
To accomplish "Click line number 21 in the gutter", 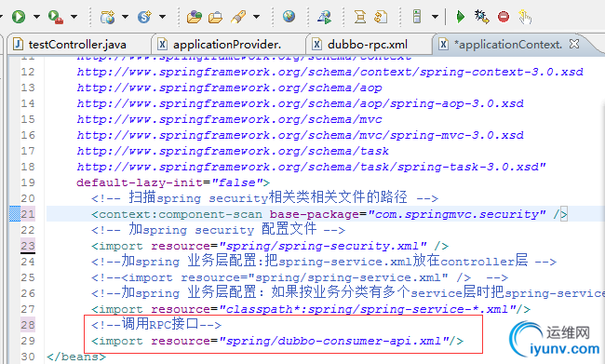I will point(28,214).
